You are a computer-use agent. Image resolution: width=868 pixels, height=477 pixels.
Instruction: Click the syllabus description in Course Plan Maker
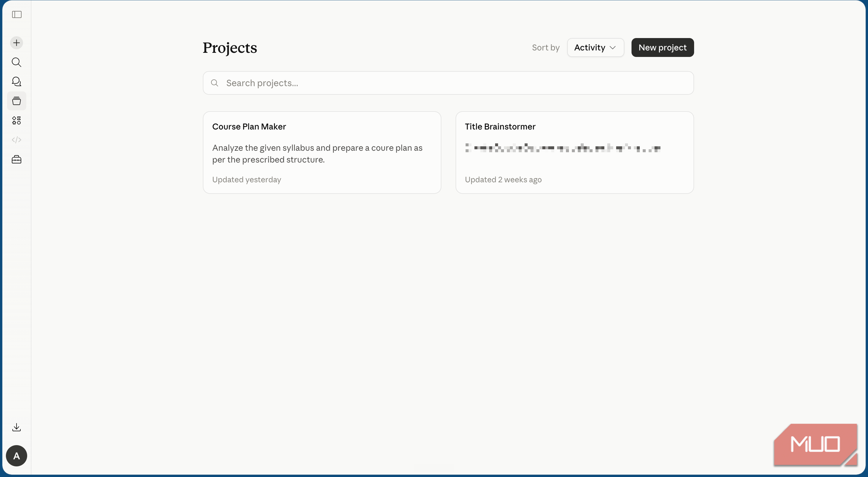click(317, 153)
